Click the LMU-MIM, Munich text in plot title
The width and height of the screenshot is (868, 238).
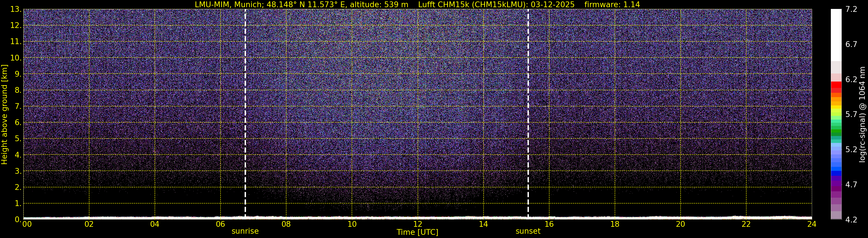[229, 4]
